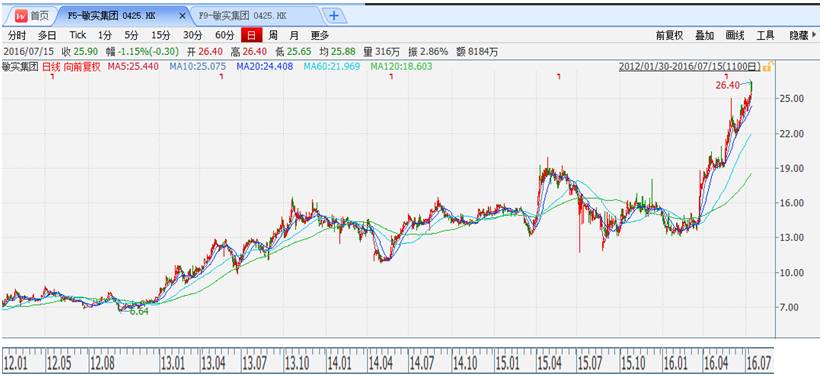Switch chart to 周 weekly period
Image resolution: width=826 pixels, height=376 pixels.
click(272, 35)
